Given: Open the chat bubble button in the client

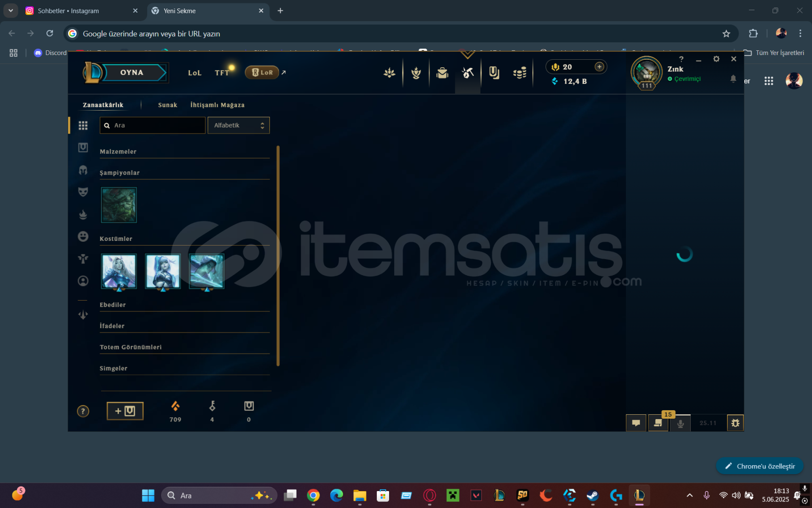Looking at the screenshot, I should click(x=636, y=423).
